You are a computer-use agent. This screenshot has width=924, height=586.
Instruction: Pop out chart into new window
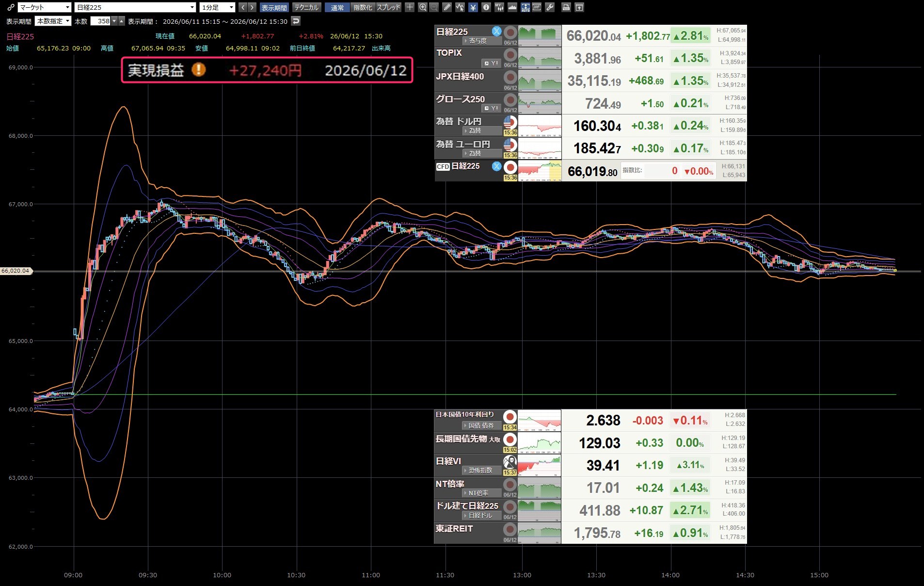[579, 7]
